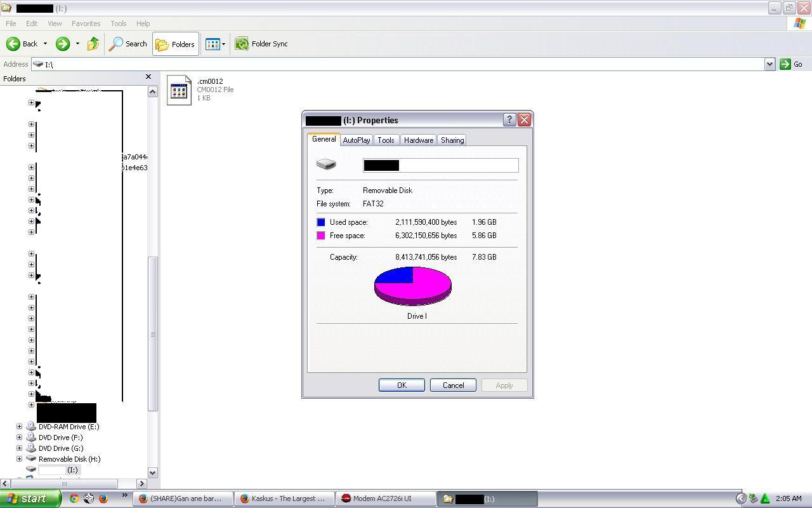Open the middle quick launch icon
The height and width of the screenshot is (508, 812).
click(x=89, y=498)
